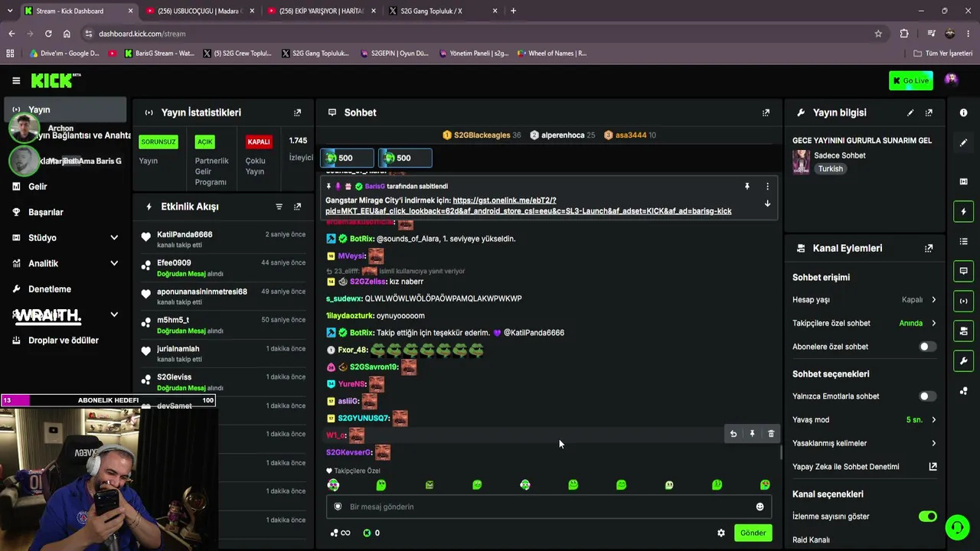980x551 pixels.
Task: Open Başarılar in the sidebar
Action: 64,212
